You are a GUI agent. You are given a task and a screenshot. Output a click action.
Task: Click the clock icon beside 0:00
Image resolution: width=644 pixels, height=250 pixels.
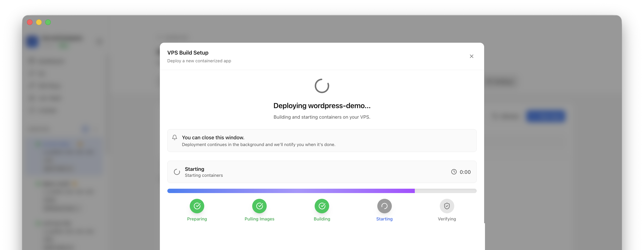[x=454, y=172]
